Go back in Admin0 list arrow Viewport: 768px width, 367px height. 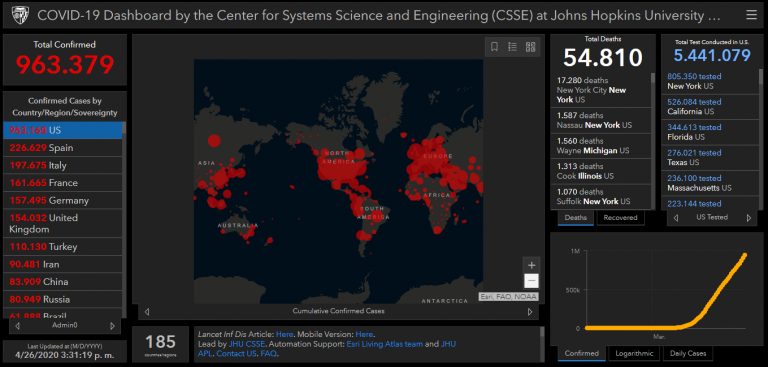18,326
